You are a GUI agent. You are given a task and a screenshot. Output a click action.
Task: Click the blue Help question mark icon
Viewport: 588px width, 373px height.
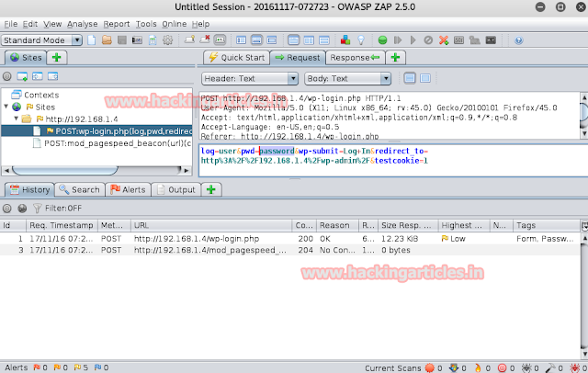click(518, 40)
